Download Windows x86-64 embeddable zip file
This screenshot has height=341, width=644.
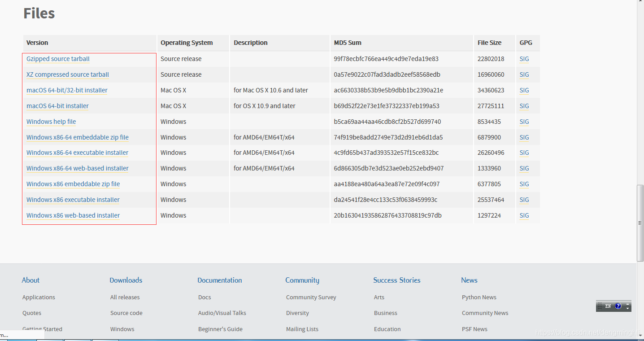coord(78,137)
